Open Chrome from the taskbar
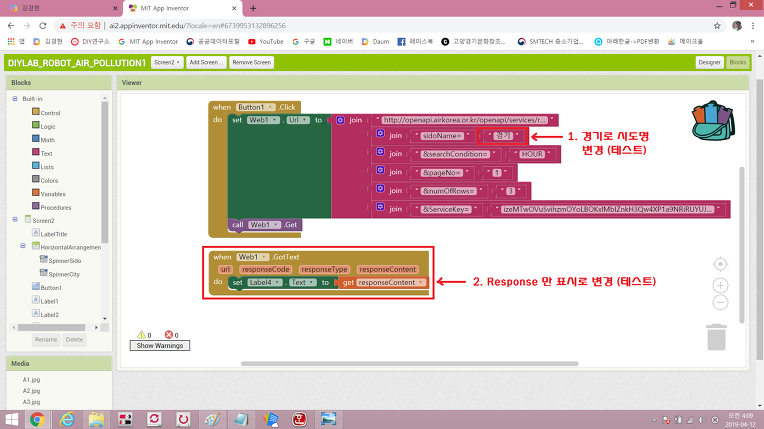This screenshot has height=429, width=764. (x=37, y=419)
